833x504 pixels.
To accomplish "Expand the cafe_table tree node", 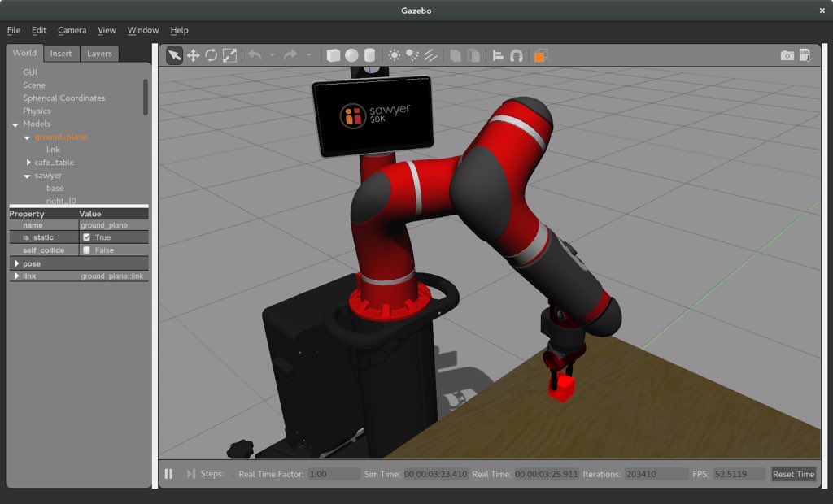I will [28, 163].
